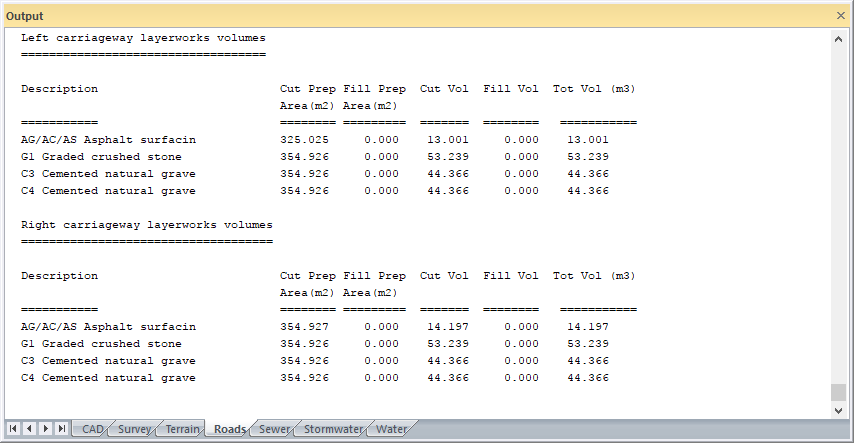Viewport: 854px width, 443px height.
Task: Click the previous tab navigation arrow
Action: (x=30, y=429)
